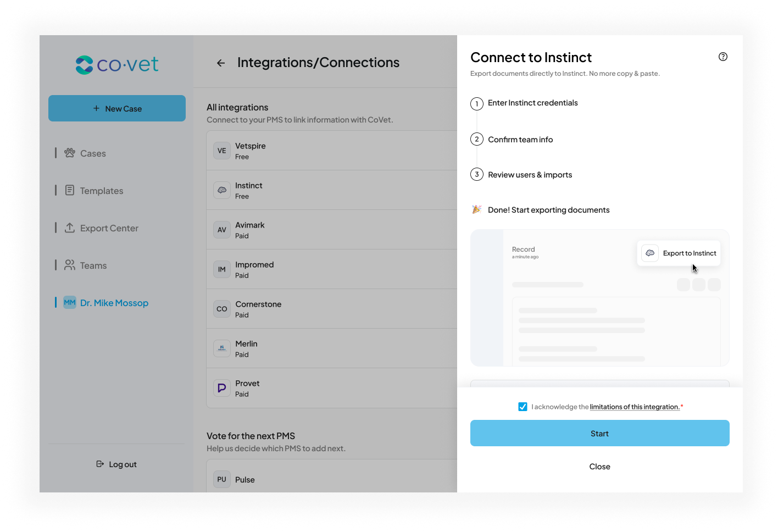Click the Start button
778x532 pixels.
600,433
